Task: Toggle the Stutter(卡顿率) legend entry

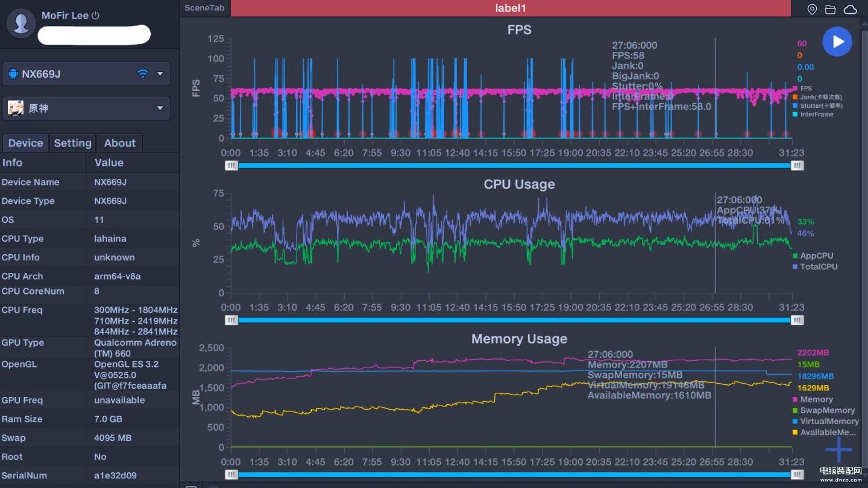Action: 817,105
